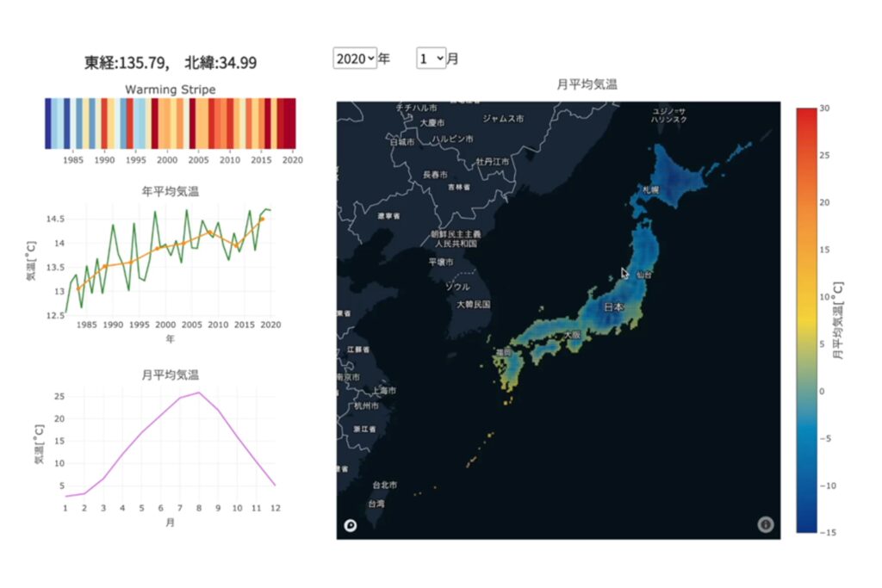The height and width of the screenshot is (588, 882).
Task: Click the ユジノサハリンスク map label
Action: [668, 115]
